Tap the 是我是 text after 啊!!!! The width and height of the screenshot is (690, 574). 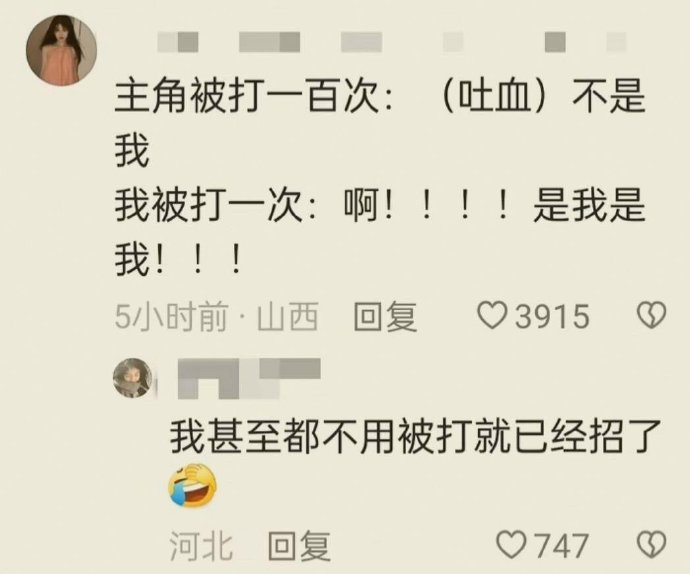click(589, 206)
